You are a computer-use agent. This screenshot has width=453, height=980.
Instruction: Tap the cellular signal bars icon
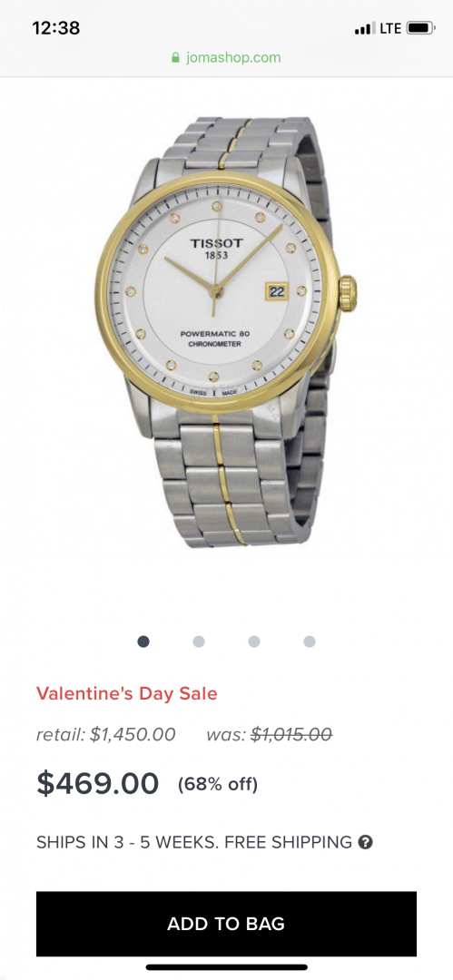click(365, 28)
